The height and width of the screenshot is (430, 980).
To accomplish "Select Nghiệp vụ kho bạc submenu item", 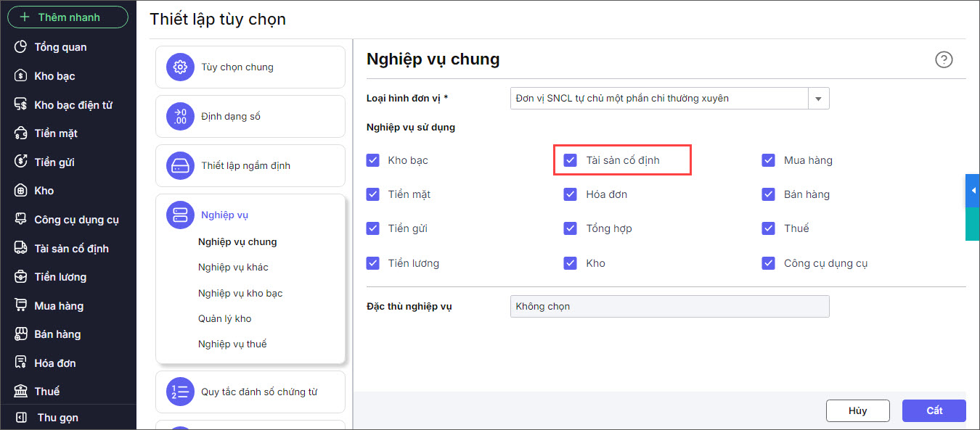I will click(240, 293).
